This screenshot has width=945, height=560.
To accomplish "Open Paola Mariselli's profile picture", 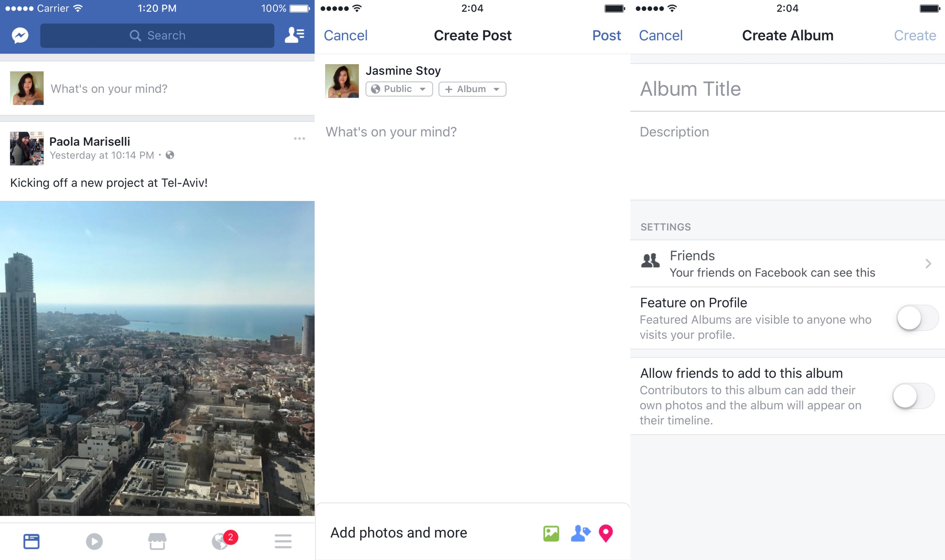I will [x=27, y=148].
